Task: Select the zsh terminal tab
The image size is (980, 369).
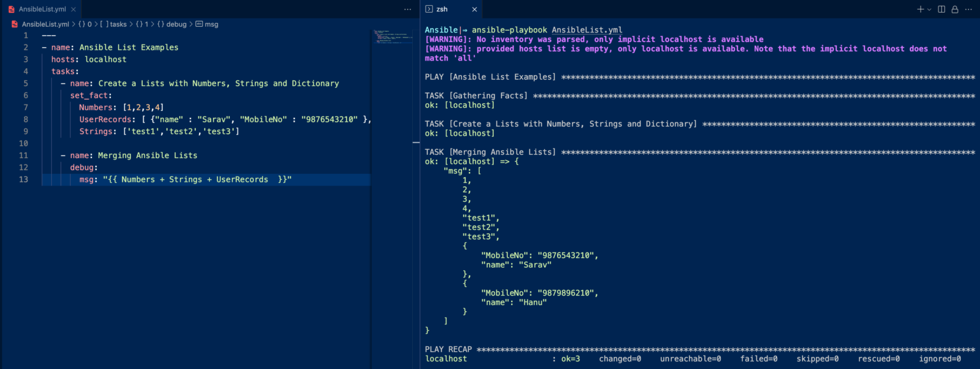Action: (442, 9)
